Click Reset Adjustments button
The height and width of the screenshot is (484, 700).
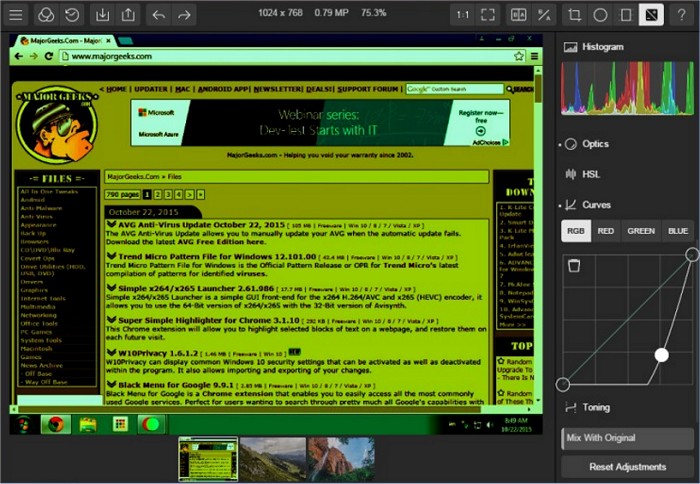coord(628,467)
